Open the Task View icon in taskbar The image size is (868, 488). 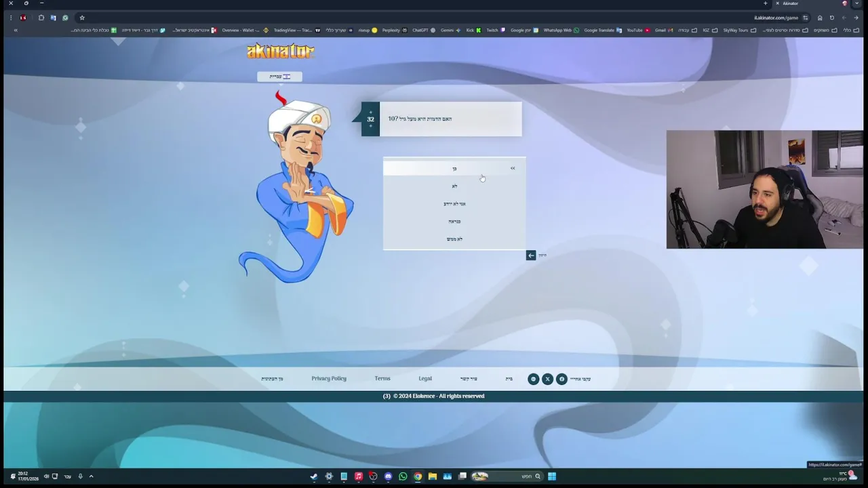462,476
